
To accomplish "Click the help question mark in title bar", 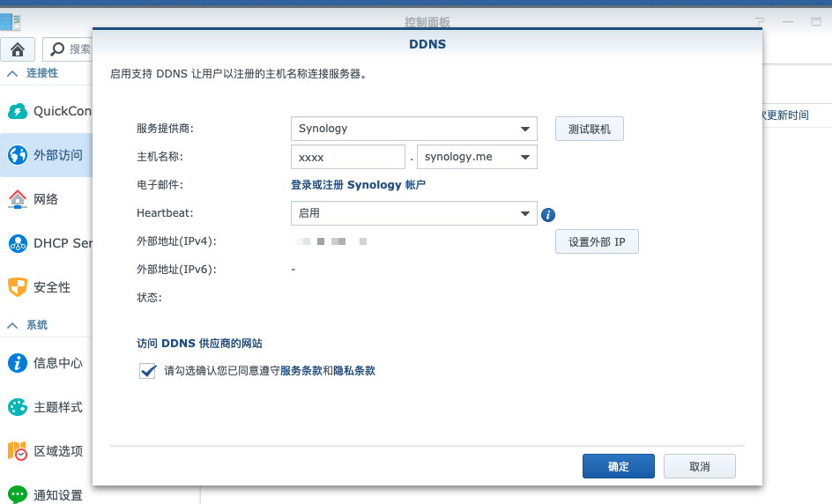I will (x=761, y=22).
